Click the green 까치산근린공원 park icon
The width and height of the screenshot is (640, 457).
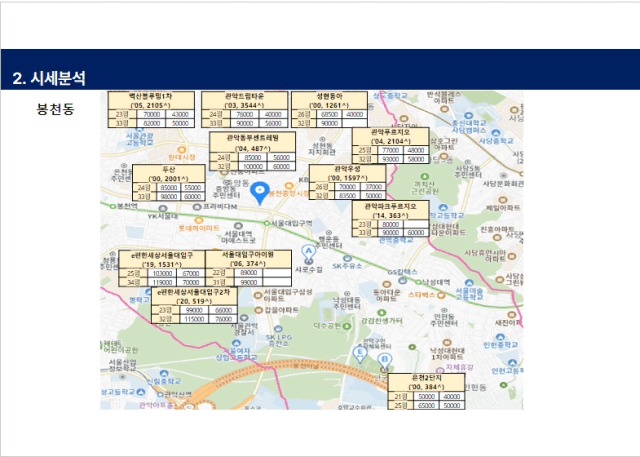click(424, 176)
